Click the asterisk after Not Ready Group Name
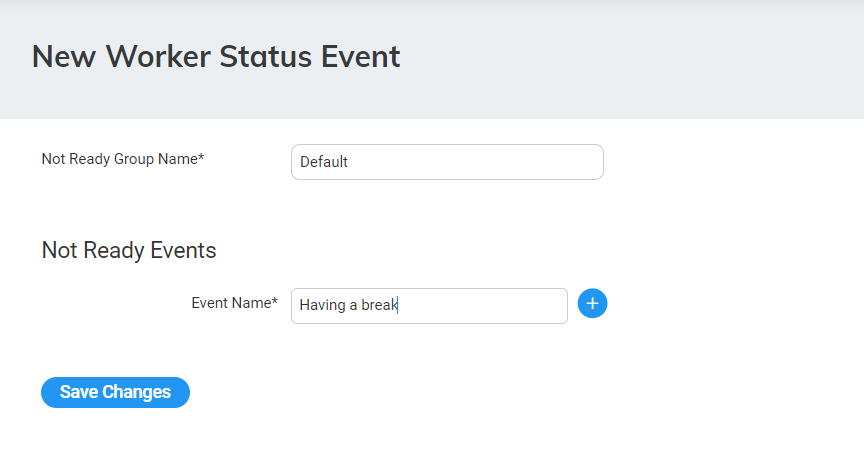This screenshot has height=453, width=864. pyautogui.click(x=201, y=157)
